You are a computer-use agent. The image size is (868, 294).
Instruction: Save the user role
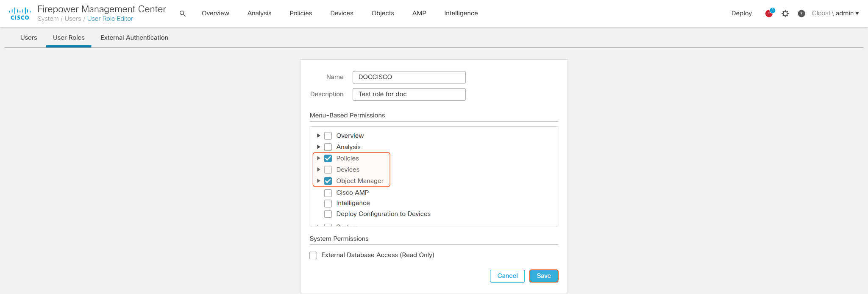pyautogui.click(x=544, y=276)
